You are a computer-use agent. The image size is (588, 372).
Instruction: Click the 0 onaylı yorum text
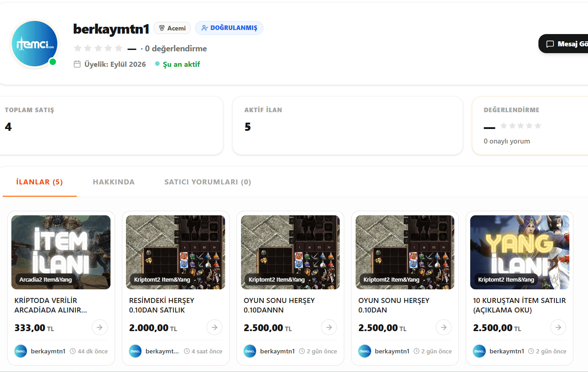click(x=507, y=141)
